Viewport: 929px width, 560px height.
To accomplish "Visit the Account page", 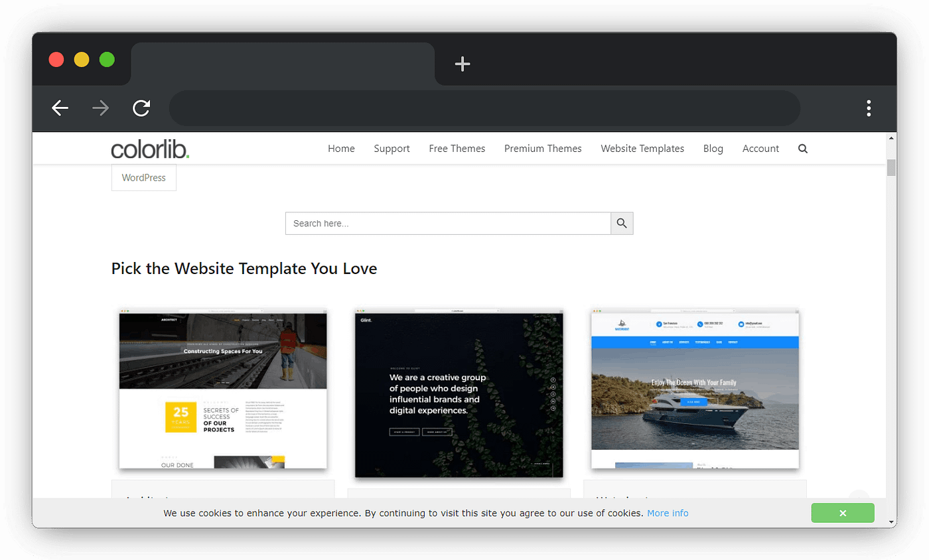I will pos(760,149).
